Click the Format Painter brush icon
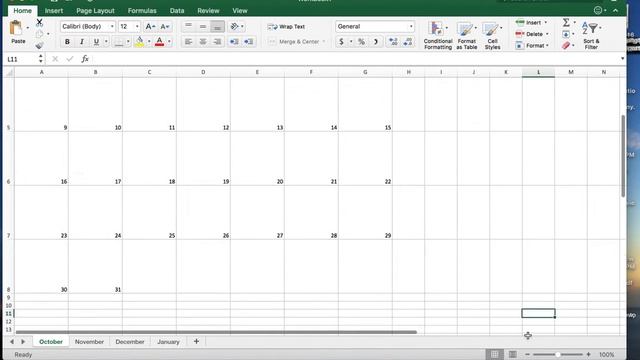 coord(39,46)
